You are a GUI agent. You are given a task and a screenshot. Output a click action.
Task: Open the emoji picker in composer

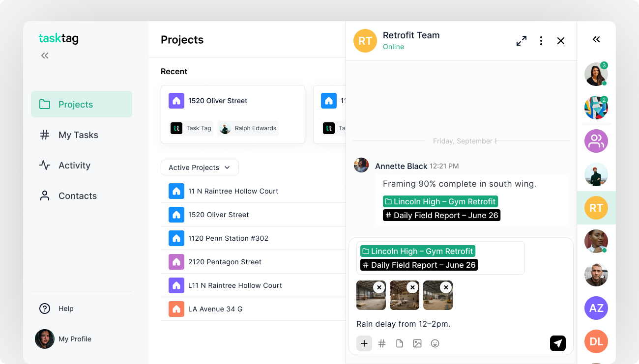(435, 343)
